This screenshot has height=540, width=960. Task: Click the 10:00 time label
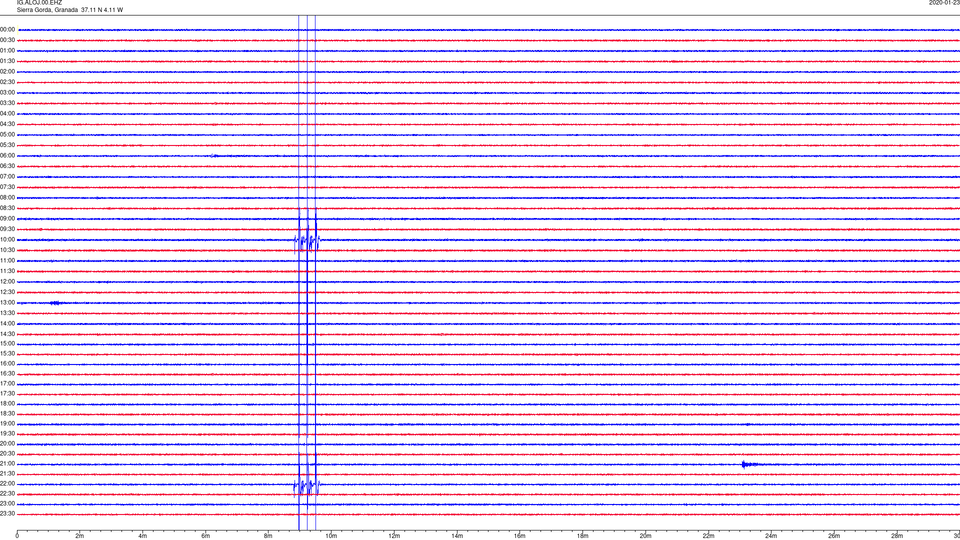pos(7,239)
